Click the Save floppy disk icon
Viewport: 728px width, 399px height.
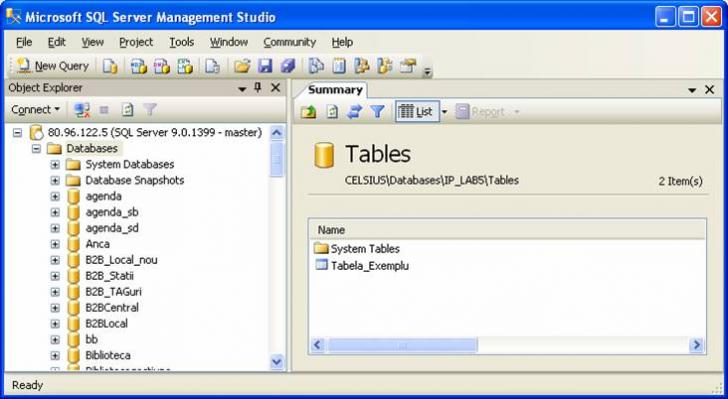(x=265, y=66)
